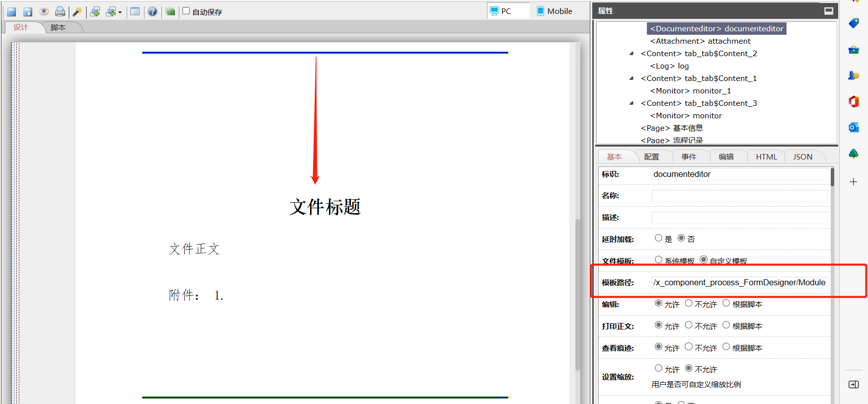Open the blue tag icon in browser sidebar
868x404 pixels.
pos(854,23)
